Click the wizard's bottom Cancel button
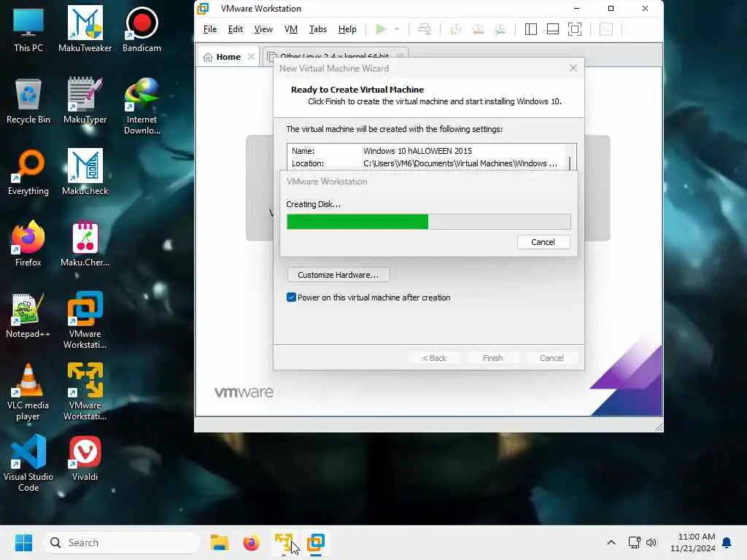Image resolution: width=747 pixels, height=560 pixels. [551, 358]
